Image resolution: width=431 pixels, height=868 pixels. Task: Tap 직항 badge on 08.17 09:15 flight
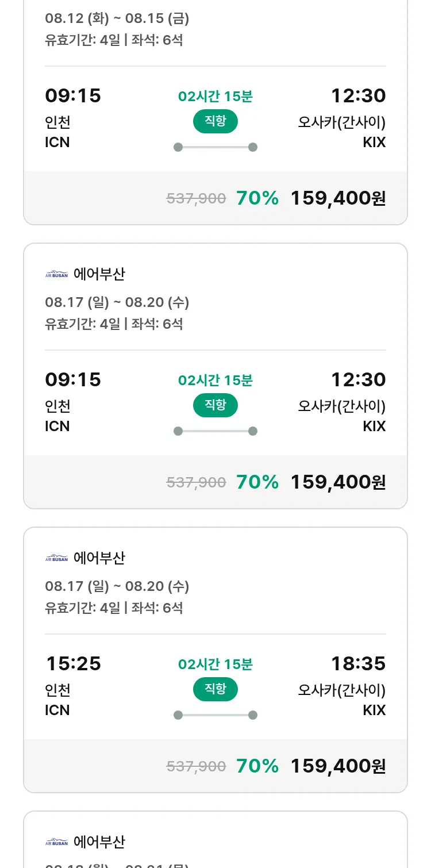pyautogui.click(x=215, y=405)
